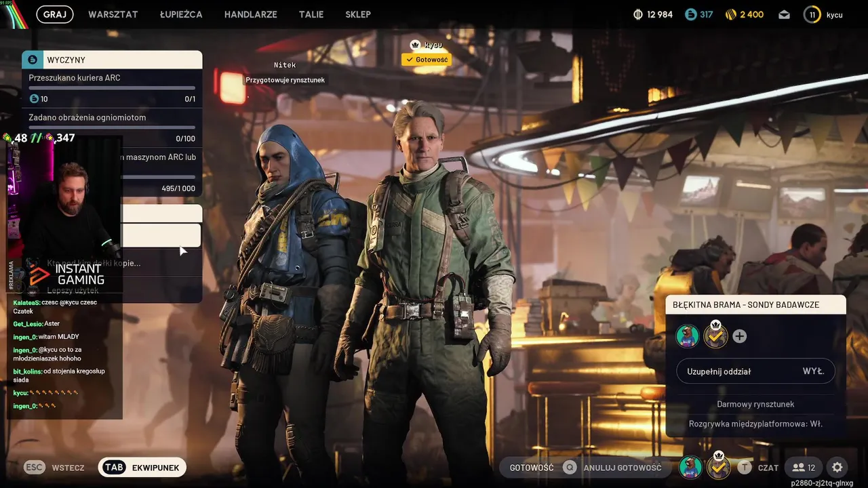Click the 0/100 progress counter
The width and height of the screenshot is (868, 488).
tap(185, 139)
